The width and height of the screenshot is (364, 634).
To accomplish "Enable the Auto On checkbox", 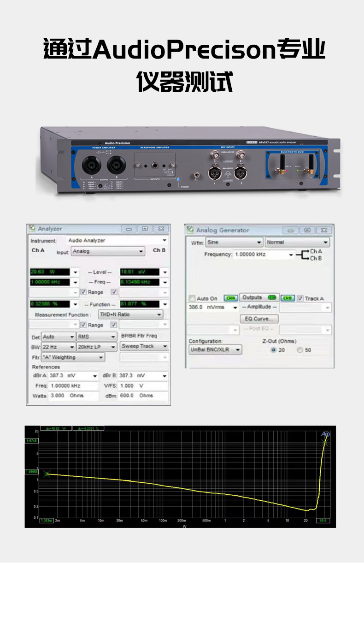I will (193, 298).
